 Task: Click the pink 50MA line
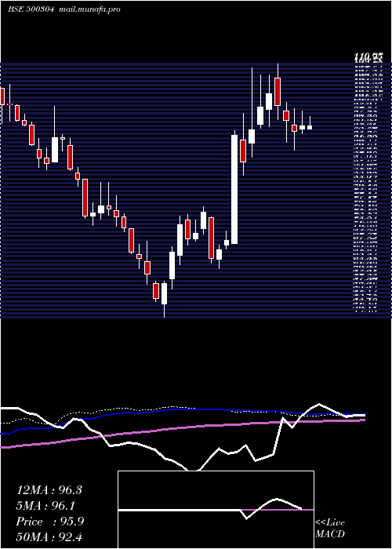183,429
